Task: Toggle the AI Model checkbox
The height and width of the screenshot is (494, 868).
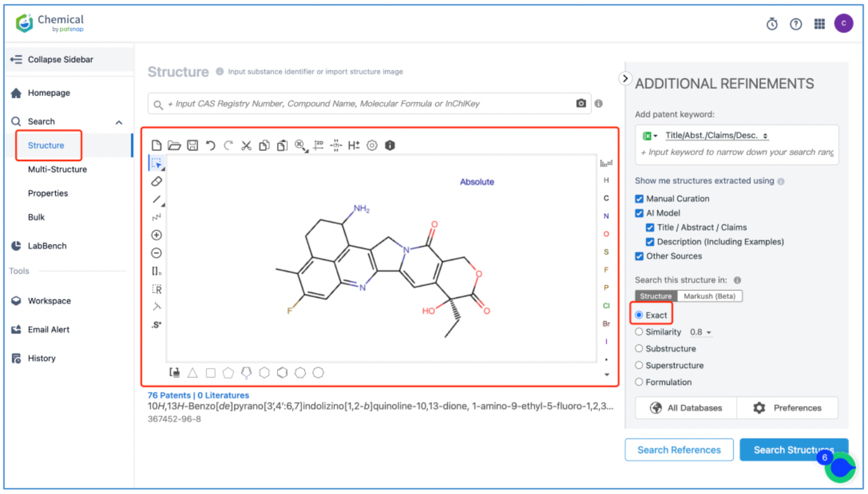Action: tap(639, 213)
